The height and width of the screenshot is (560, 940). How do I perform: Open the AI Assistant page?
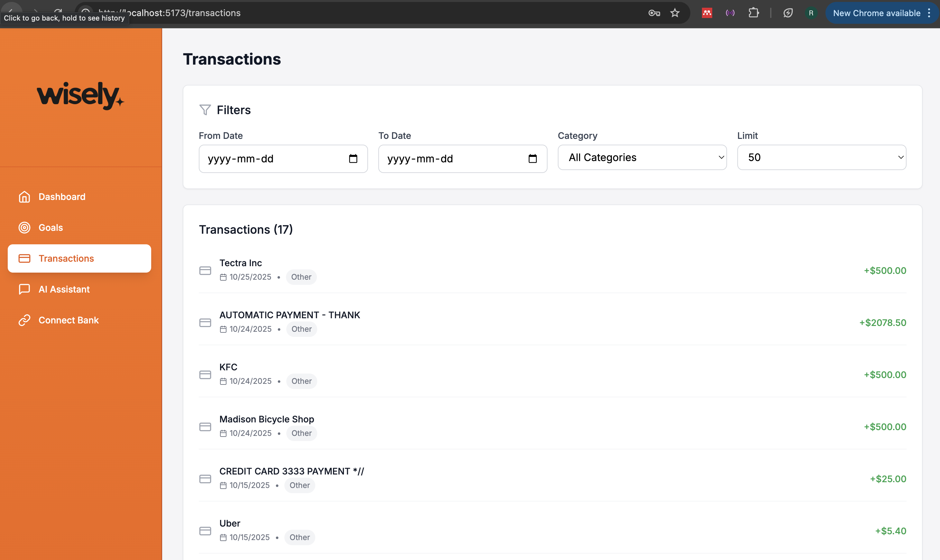64,289
